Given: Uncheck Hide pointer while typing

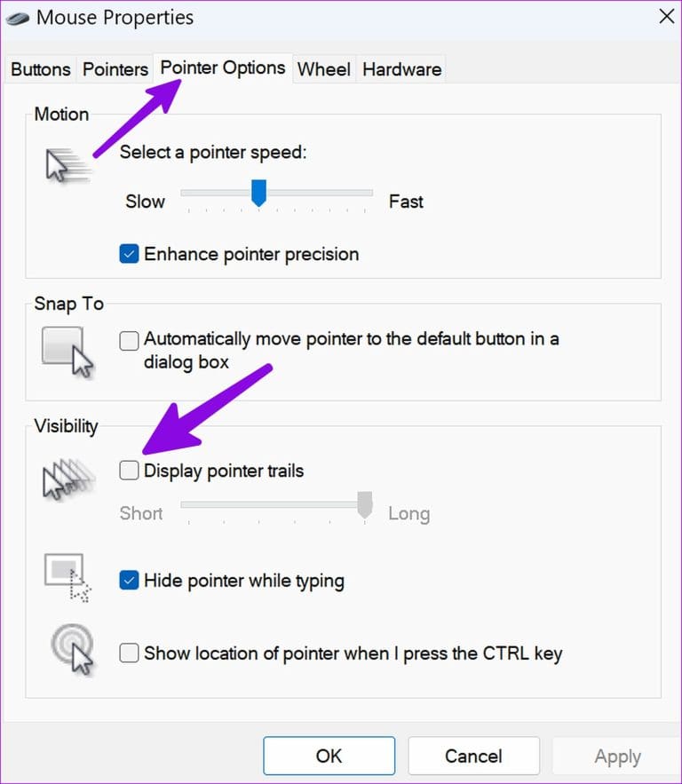Looking at the screenshot, I should pos(128,580).
